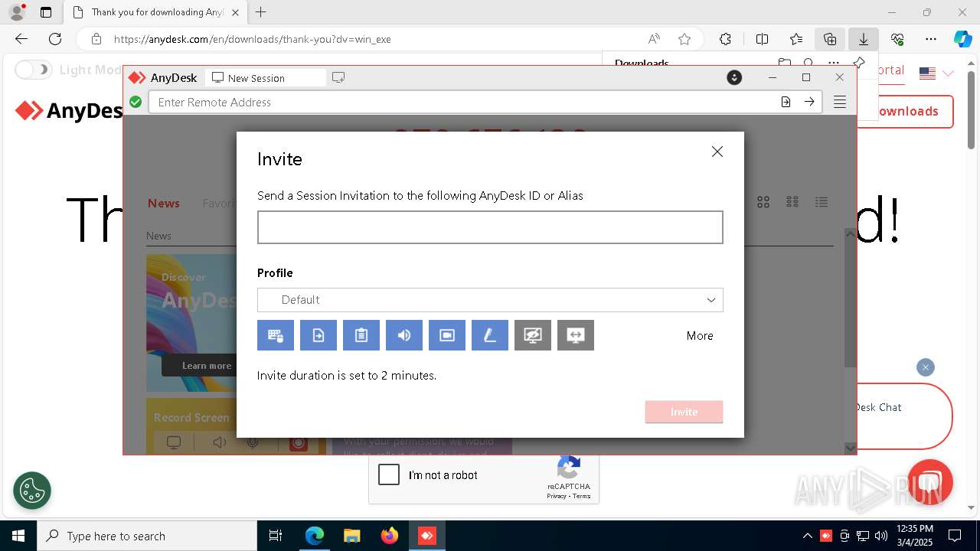Open Edge Browser essentials icon
The height and width of the screenshot is (551, 980).
point(897,39)
